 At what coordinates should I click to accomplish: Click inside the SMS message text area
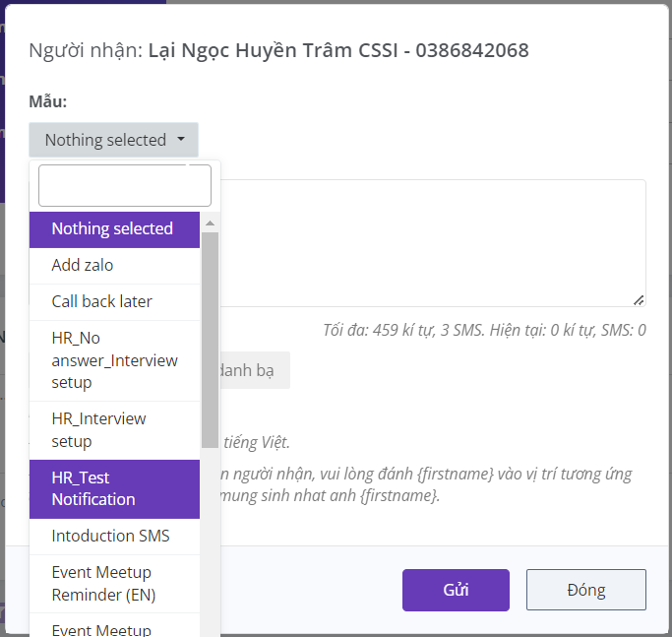click(x=433, y=243)
